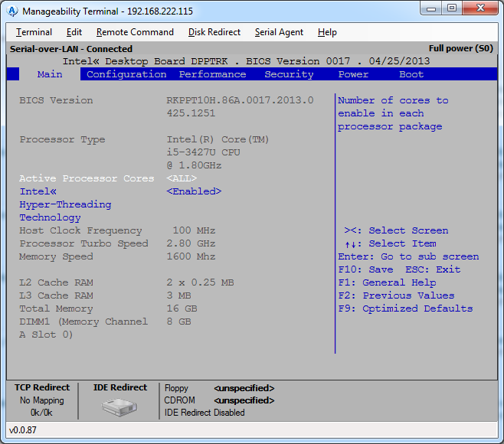Click the IDE Redirect heading
Viewport: 504px width, 444px height.
click(x=120, y=387)
